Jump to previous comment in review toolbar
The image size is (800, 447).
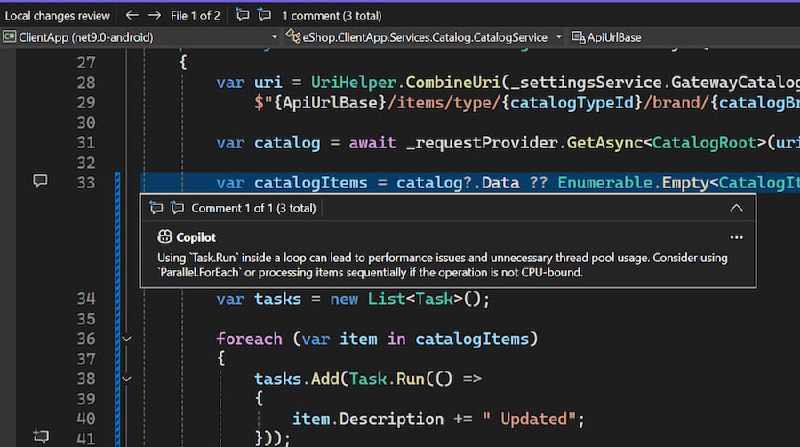click(243, 15)
